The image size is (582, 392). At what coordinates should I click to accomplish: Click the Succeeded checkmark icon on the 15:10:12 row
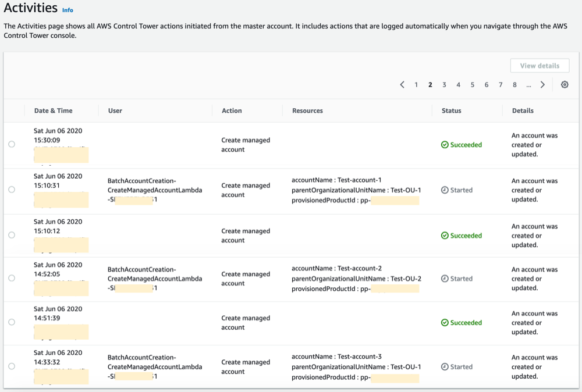click(445, 236)
